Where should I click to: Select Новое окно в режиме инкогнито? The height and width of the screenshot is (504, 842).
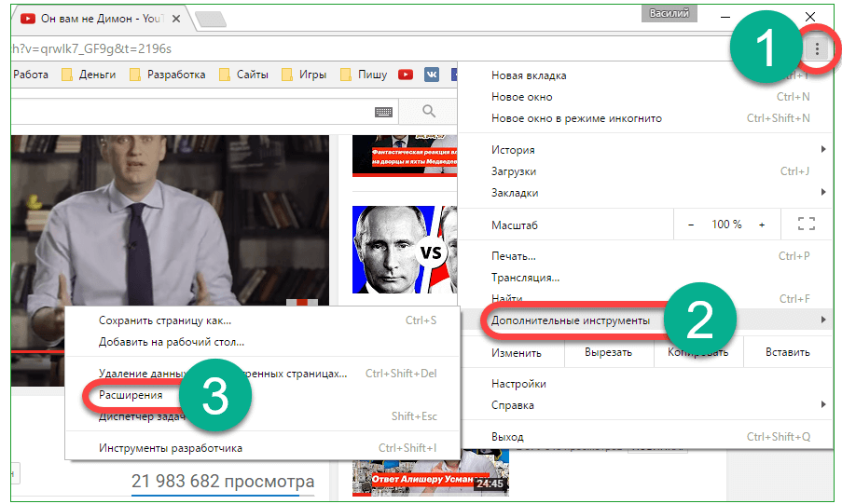[576, 118]
